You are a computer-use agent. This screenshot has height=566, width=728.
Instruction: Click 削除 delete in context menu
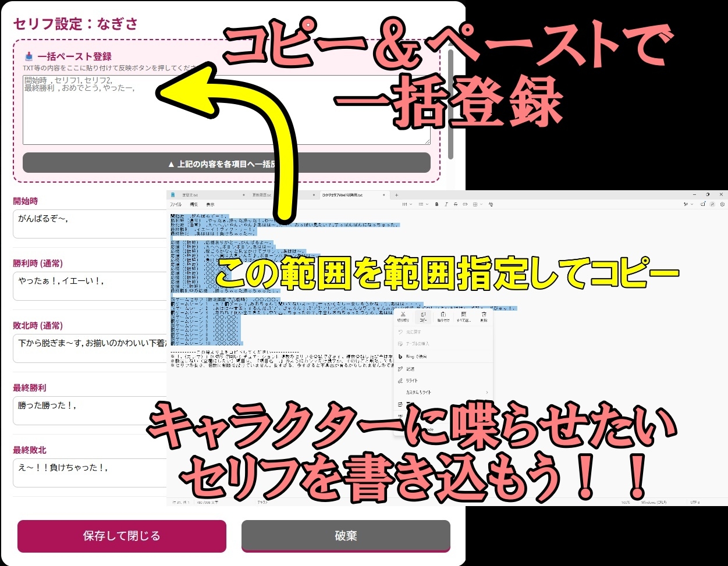[484, 316]
